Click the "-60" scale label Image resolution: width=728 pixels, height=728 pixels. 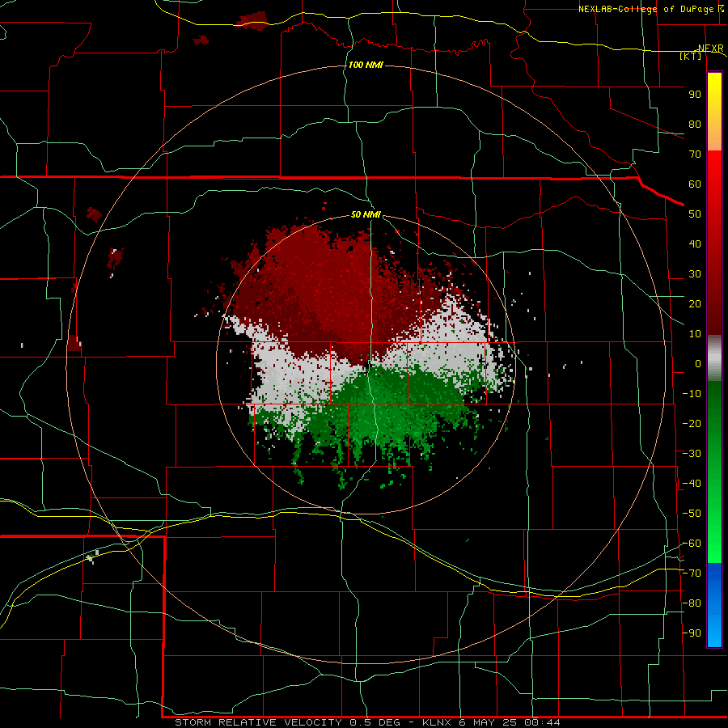[692, 544]
